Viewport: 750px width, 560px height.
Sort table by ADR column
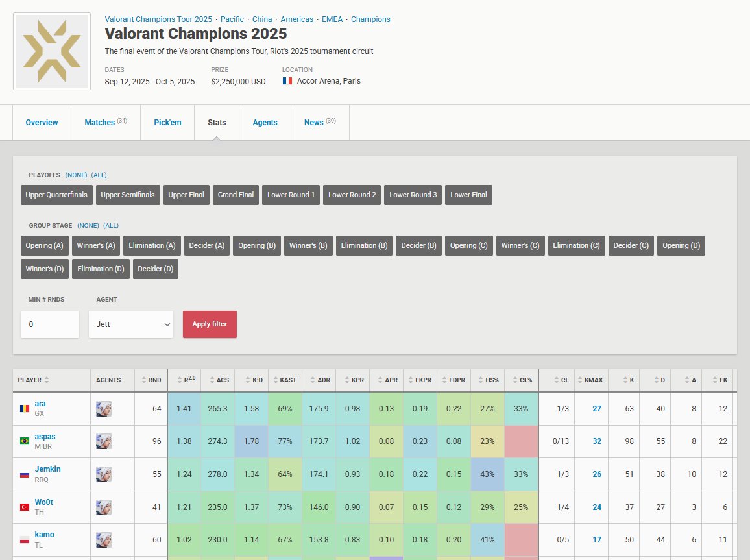tap(320, 380)
